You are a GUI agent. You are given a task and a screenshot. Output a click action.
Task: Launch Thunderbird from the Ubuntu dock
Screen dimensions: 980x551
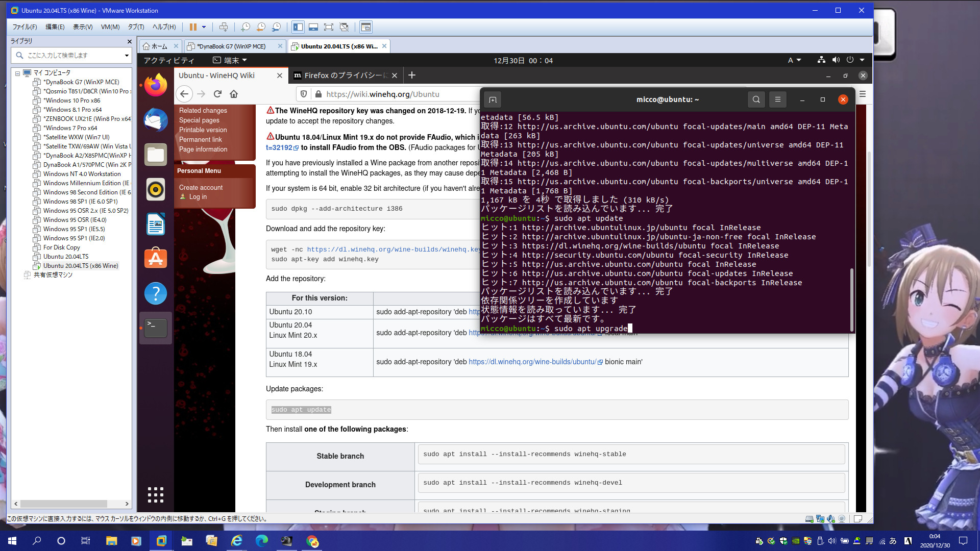pos(156,120)
